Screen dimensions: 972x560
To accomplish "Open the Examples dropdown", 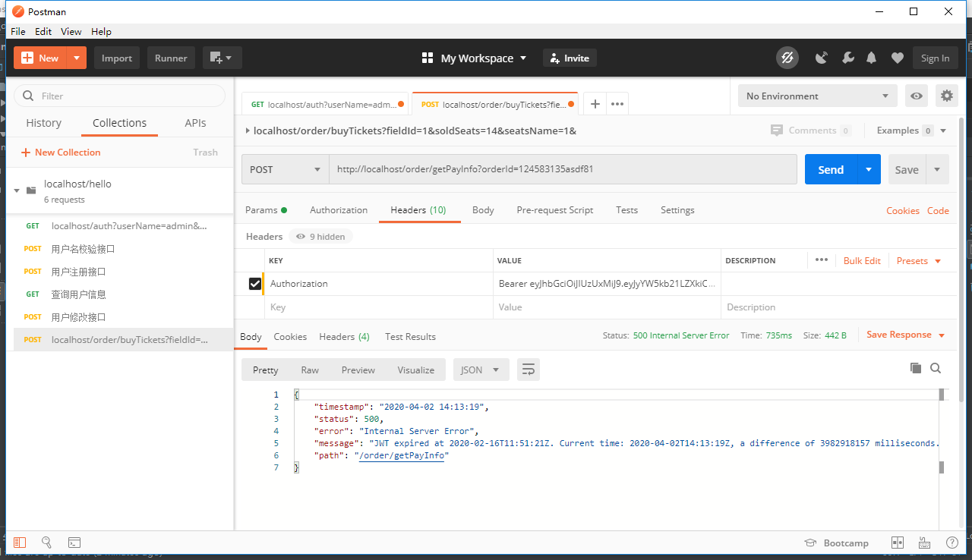I will 911,131.
